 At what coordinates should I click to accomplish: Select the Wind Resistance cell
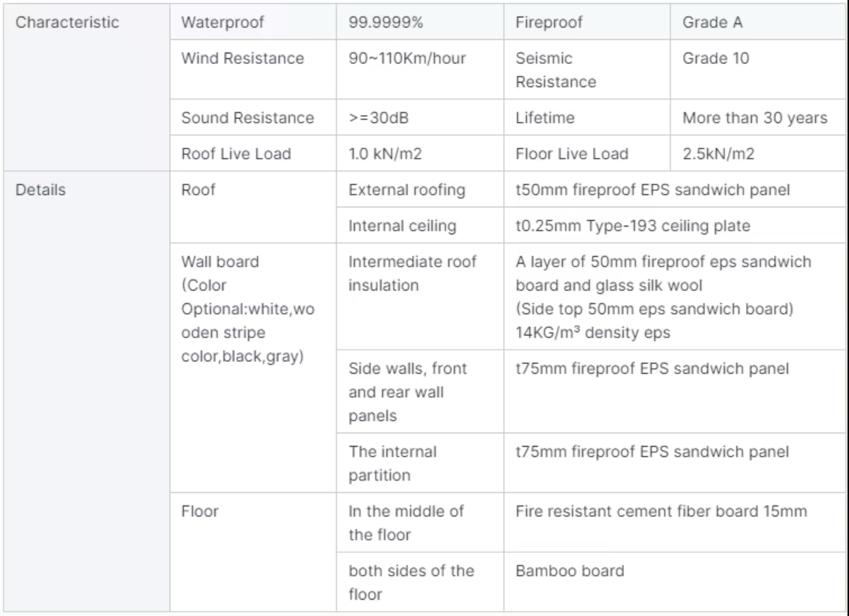253,69
